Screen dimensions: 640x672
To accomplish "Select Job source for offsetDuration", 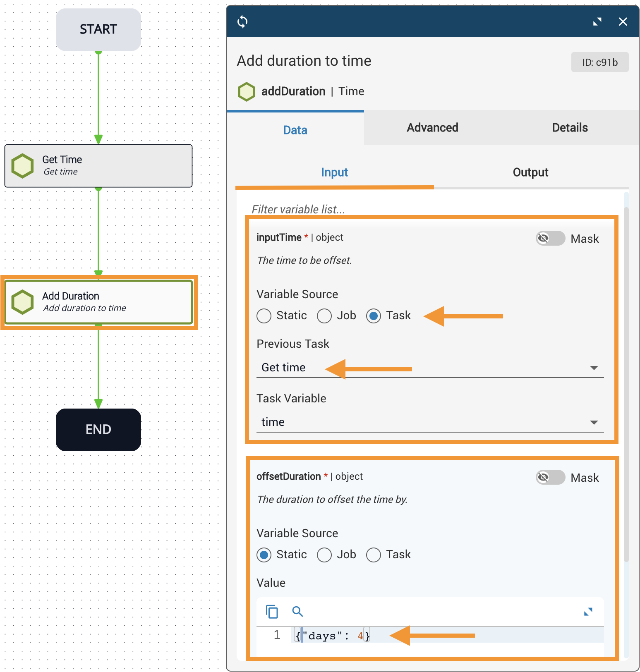I will (324, 555).
